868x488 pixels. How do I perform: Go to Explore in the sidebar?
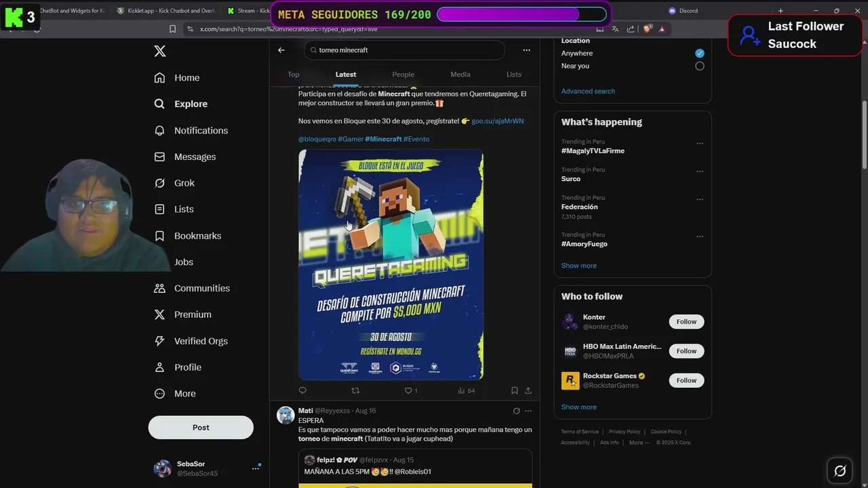181,104
